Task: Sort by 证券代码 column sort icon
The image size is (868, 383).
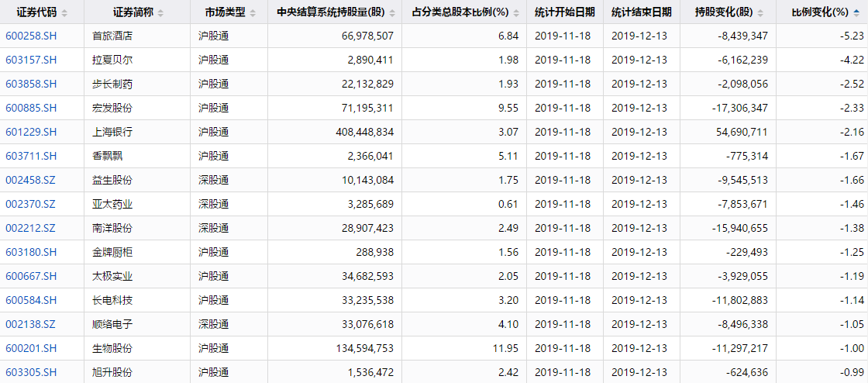Action: (64, 12)
